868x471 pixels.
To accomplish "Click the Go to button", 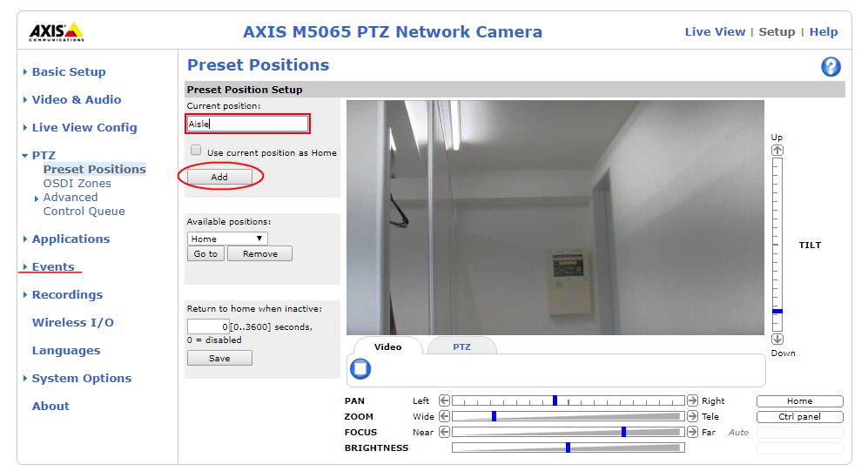I will [x=205, y=253].
